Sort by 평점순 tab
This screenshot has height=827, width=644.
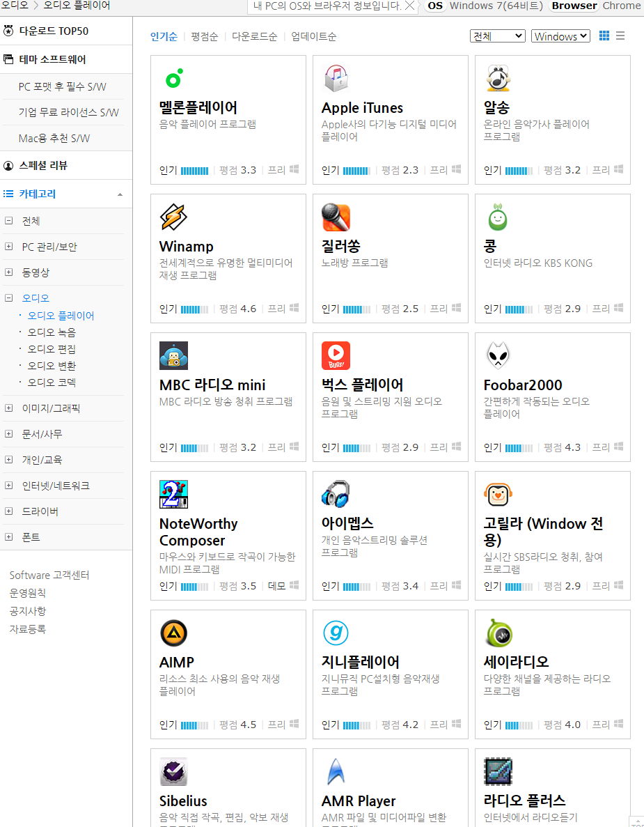205,36
